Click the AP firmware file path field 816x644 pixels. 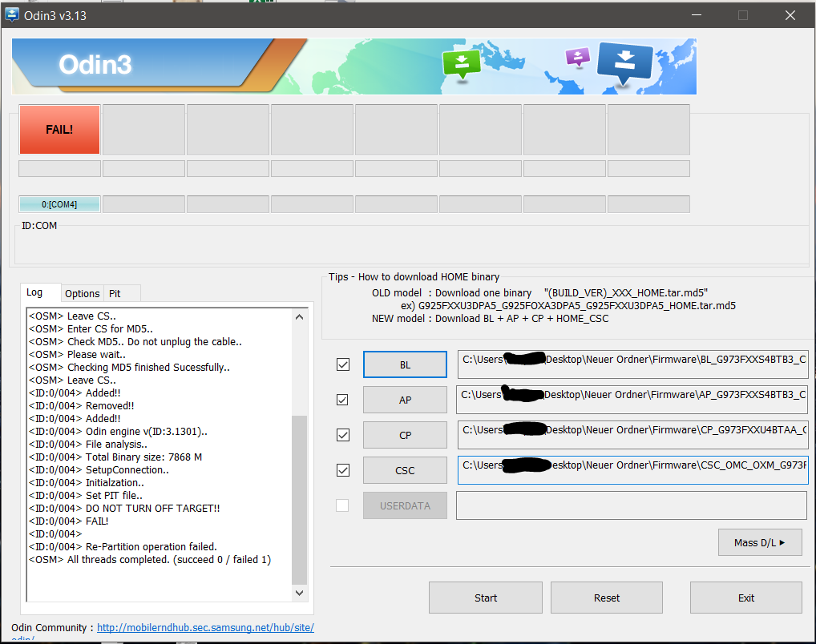pyautogui.click(x=632, y=400)
